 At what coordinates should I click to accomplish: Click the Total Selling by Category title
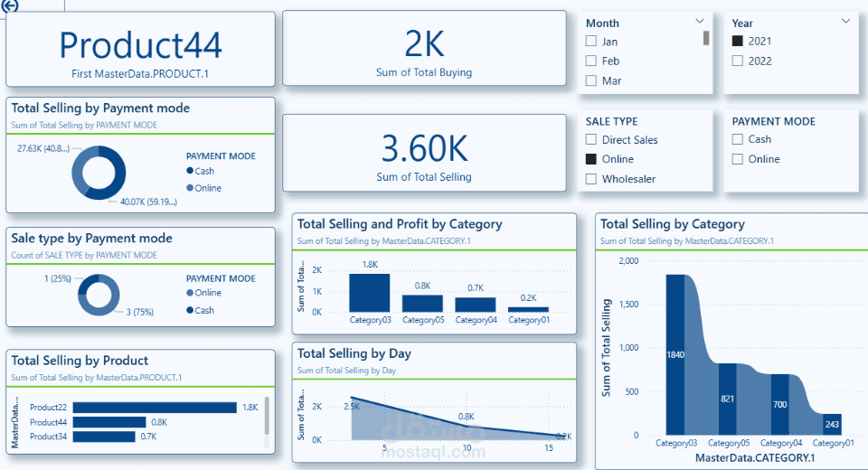(673, 224)
